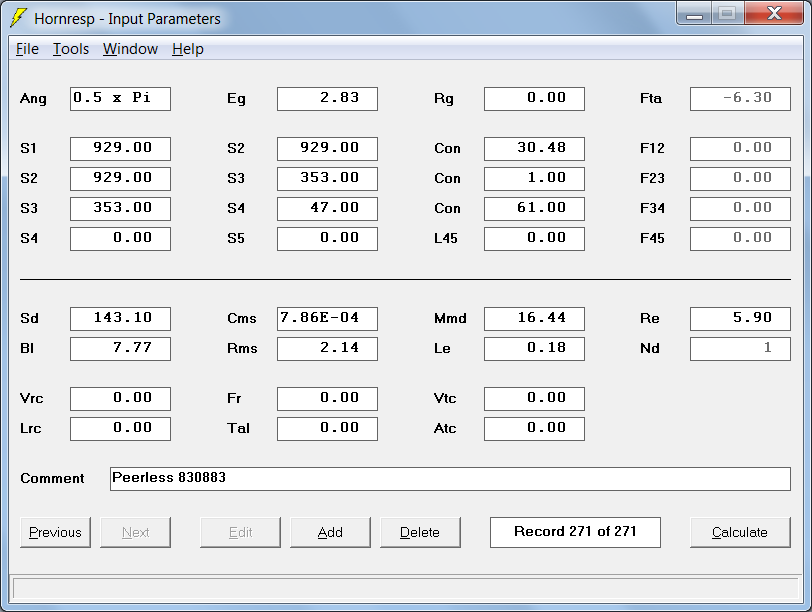Click the Fta field showing -6.30
Viewport: 812px width, 612px height.
coord(741,99)
